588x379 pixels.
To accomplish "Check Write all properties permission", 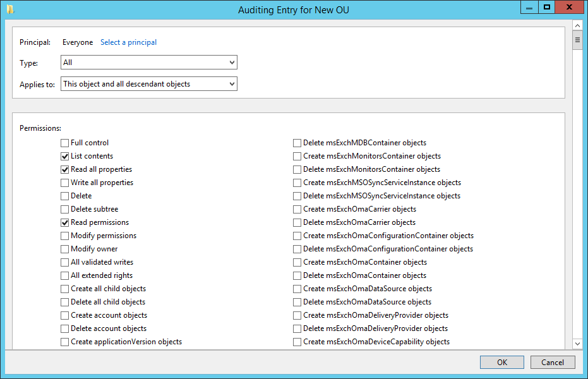I will tap(64, 183).
